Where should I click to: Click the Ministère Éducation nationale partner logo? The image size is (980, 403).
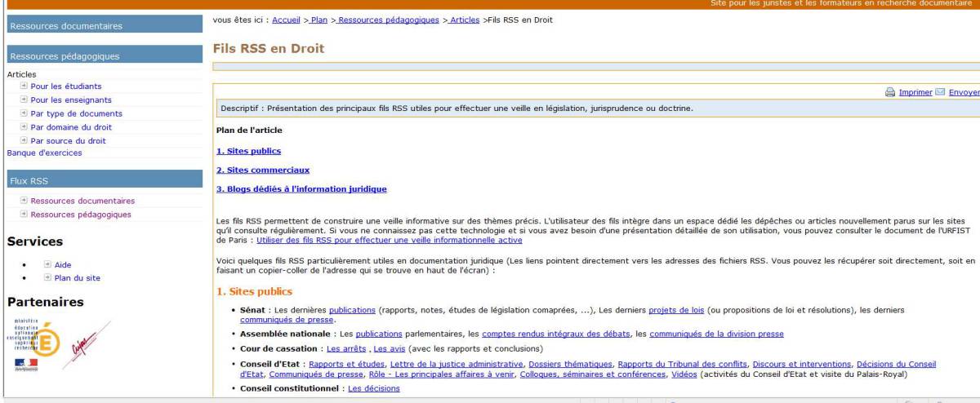pyautogui.click(x=33, y=339)
